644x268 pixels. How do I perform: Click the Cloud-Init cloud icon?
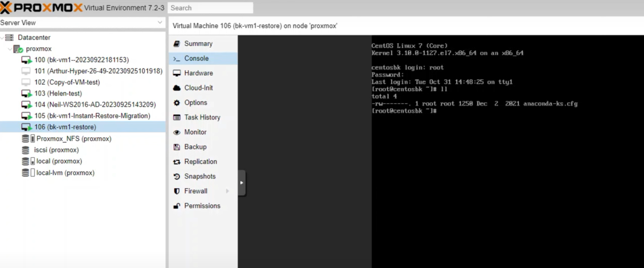pos(177,88)
